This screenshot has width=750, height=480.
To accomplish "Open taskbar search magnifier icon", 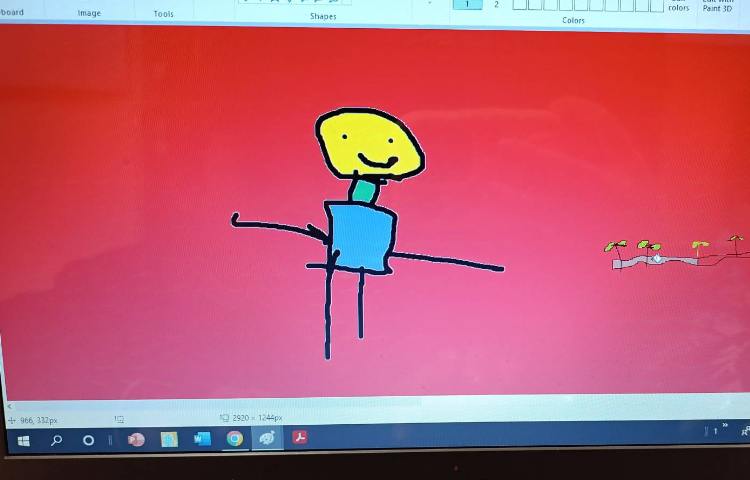I will click(x=56, y=440).
